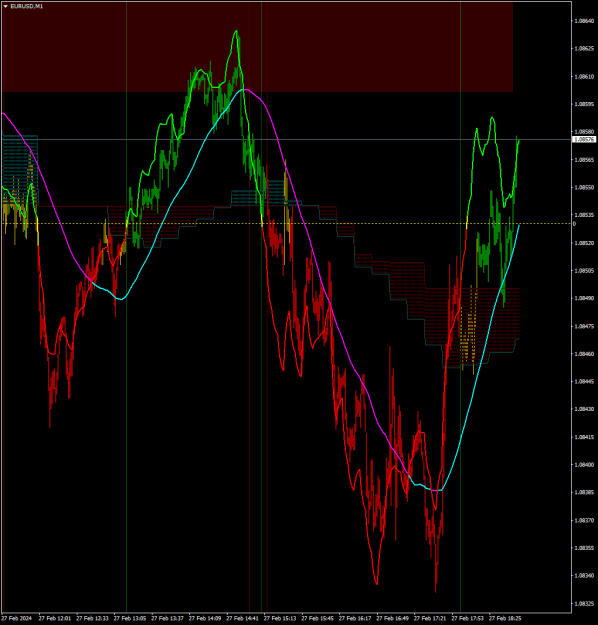Screen dimensions: 598x625
Task: Click the 1.08580 price axis label
Action: 584,132
